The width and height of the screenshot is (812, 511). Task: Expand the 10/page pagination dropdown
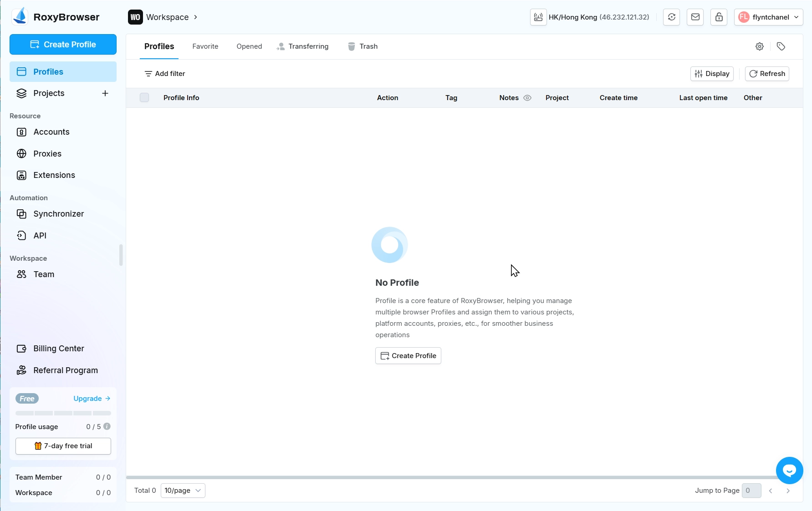[183, 491]
